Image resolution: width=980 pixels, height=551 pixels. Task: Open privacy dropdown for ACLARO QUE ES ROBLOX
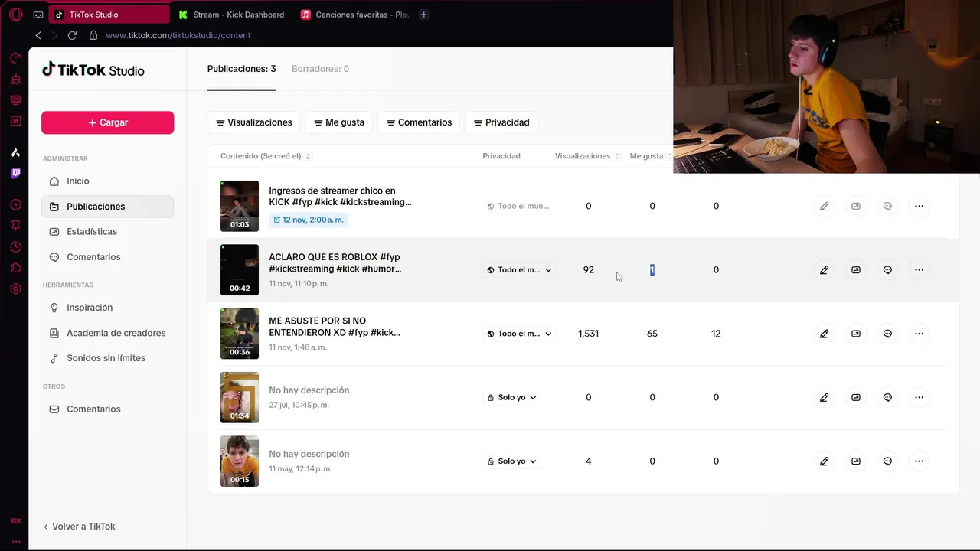tap(519, 269)
